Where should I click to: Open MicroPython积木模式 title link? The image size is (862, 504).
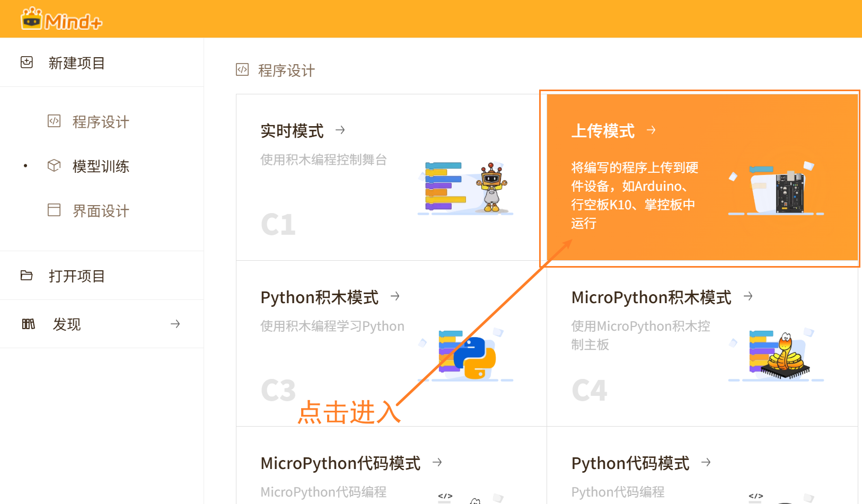tap(651, 297)
